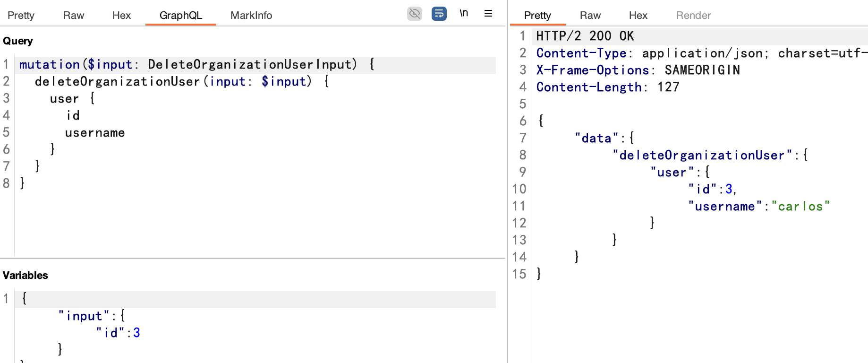Click the HTTP/2 200 OK status line
This screenshot has height=363, width=868.
(x=585, y=36)
